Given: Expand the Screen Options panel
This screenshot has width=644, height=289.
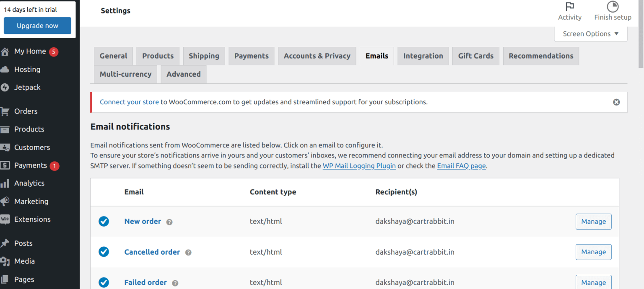Looking at the screenshot, I should tap(590, 34).
